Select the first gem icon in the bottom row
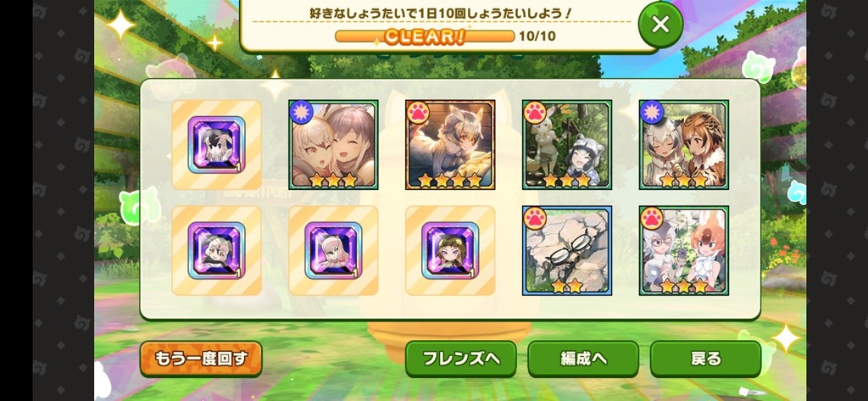868x401 pixels. pos(216,251)
